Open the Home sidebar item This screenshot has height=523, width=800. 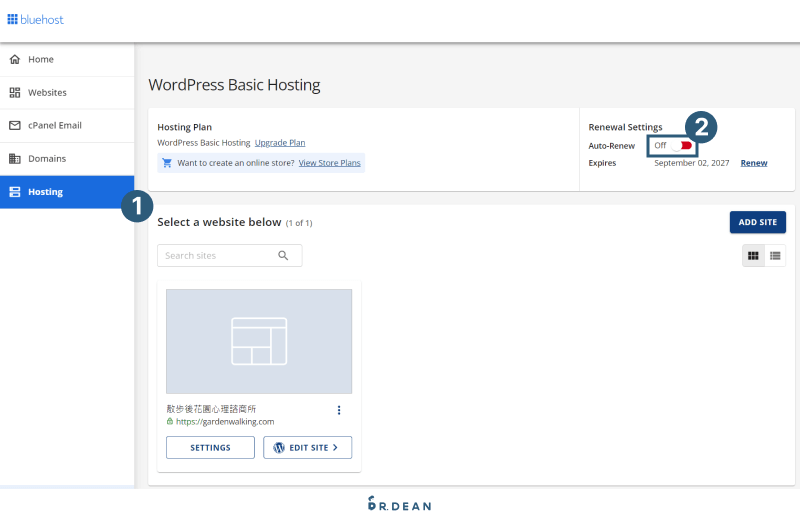[x=67, y=60]
